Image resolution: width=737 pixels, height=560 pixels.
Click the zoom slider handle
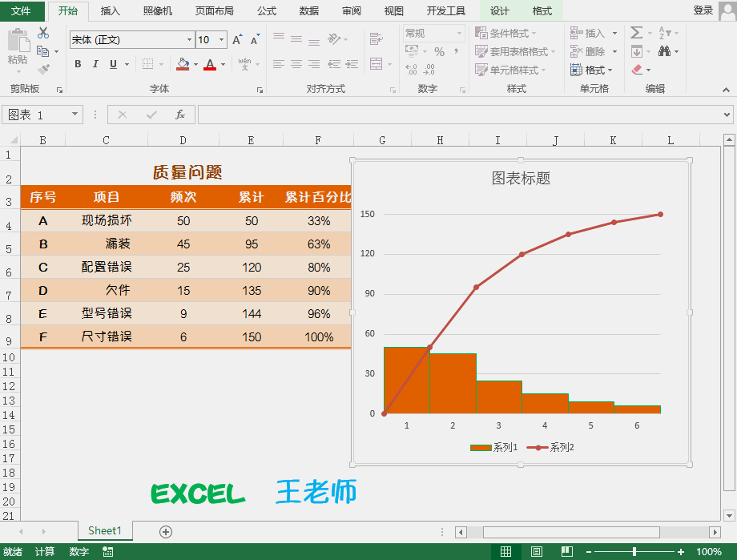coord(634,551)
